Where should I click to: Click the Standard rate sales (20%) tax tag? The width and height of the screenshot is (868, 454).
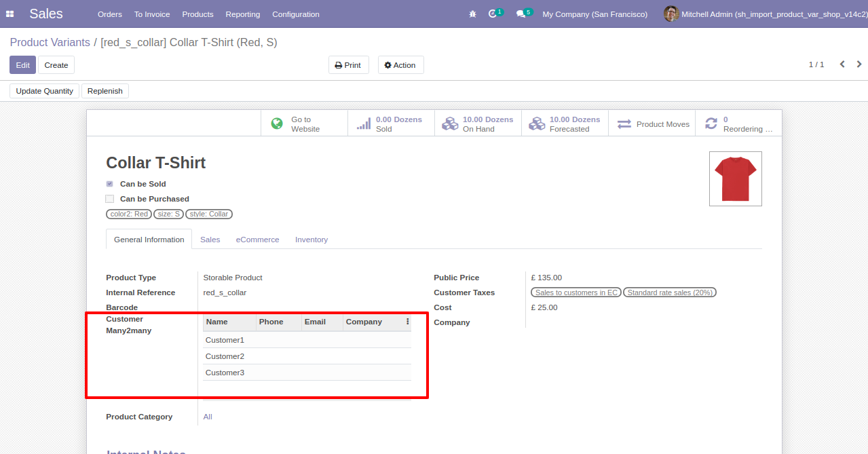tap(670, 292)
